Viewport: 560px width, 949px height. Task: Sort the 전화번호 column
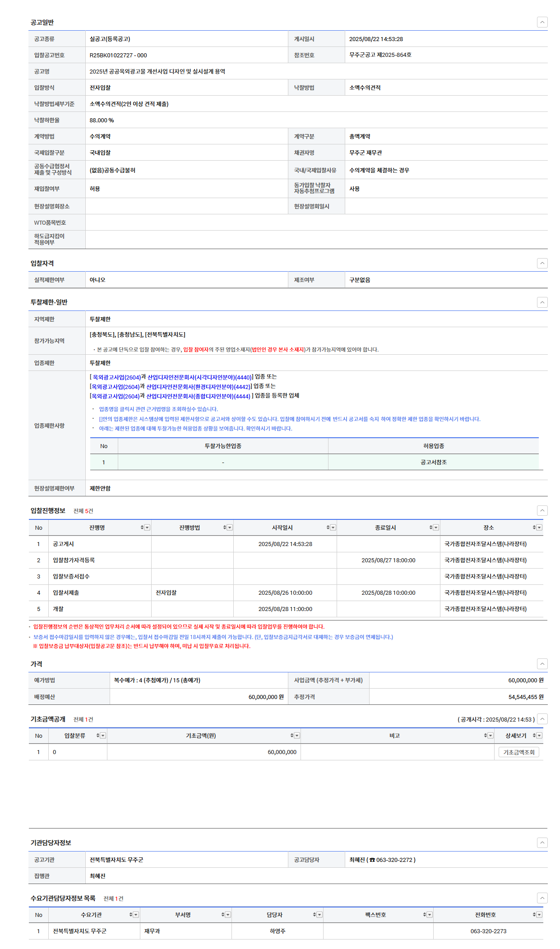click(x=534, y=915)
